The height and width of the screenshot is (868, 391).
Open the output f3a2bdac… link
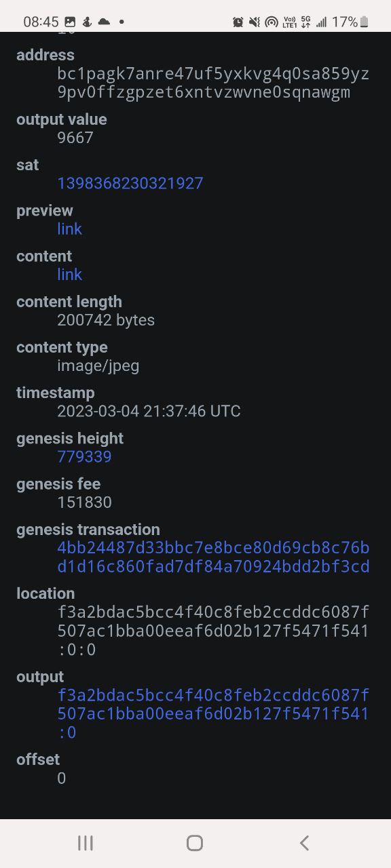click(x=213, y=713)
